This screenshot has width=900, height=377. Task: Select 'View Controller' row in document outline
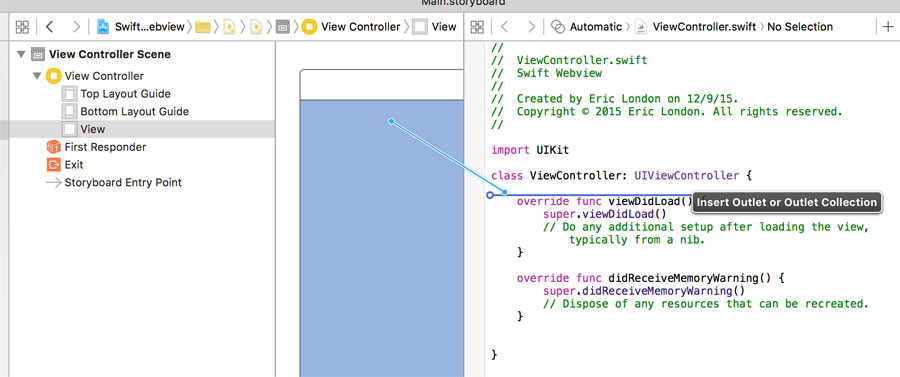point(104,76)
